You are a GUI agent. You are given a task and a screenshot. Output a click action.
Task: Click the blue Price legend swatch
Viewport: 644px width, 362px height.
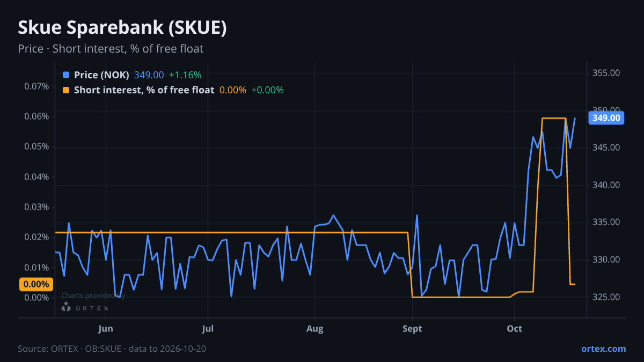pyautogui.click(x=66, y=75)
